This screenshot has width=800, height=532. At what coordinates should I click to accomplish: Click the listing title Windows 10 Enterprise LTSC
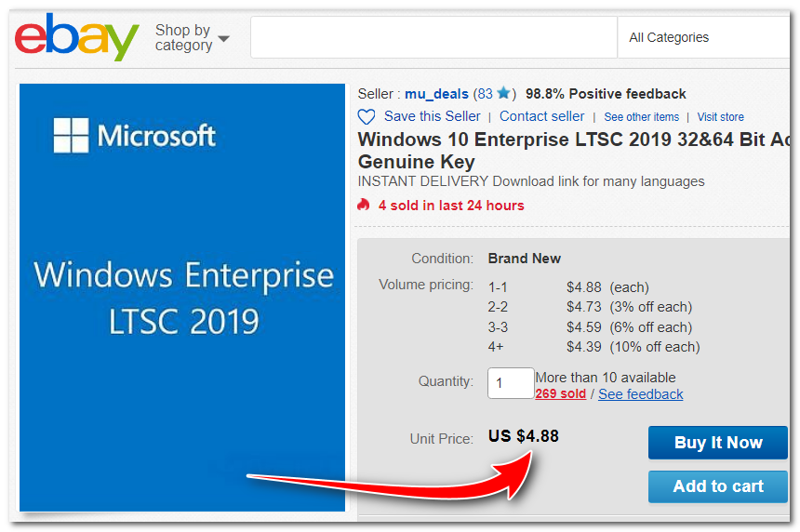(x=573, y=151)
